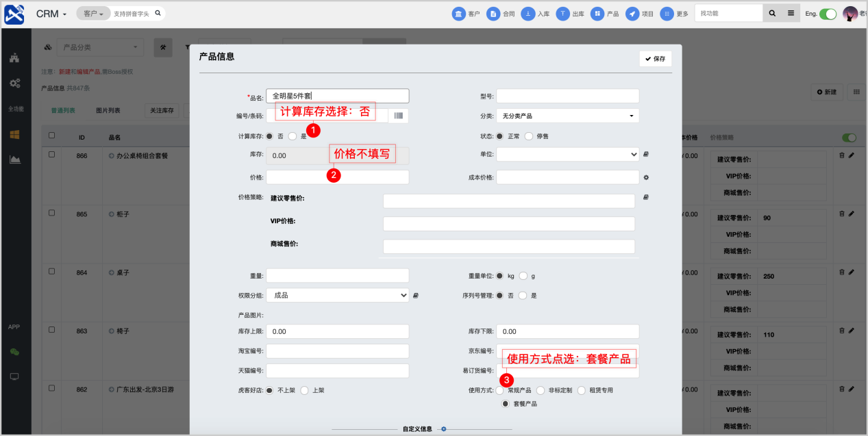Click the book icon beside 权限分组
Viewport: 868px width, 436px height.
pos(416,295)
